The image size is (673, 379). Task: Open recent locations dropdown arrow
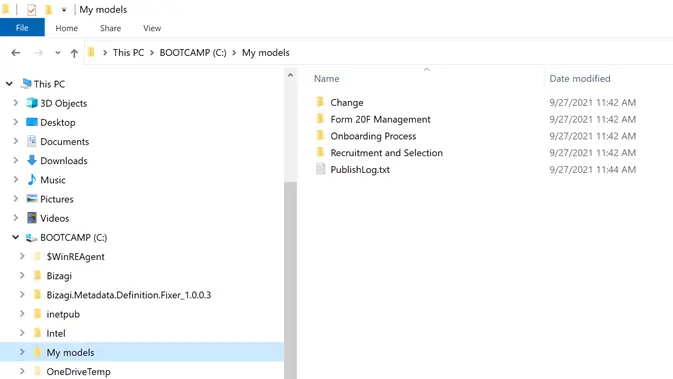(58, 53)
